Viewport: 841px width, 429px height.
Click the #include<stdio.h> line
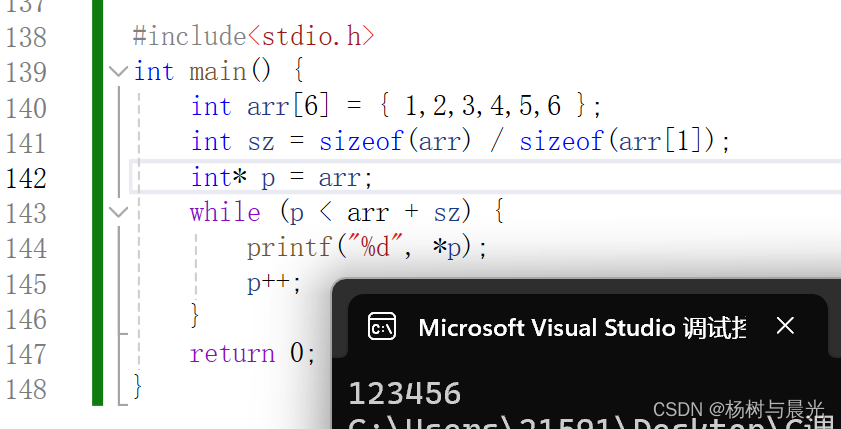point(253,36)
